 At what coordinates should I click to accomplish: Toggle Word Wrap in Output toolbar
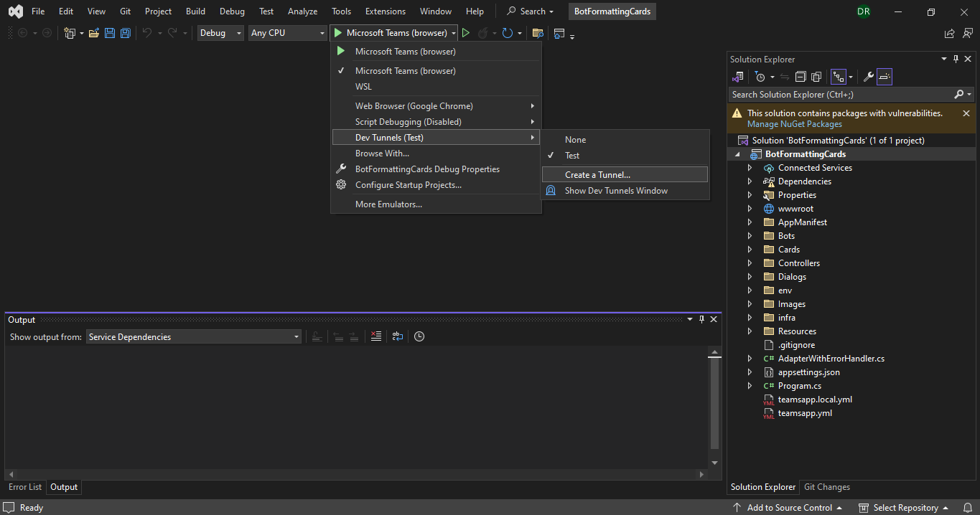398,336
